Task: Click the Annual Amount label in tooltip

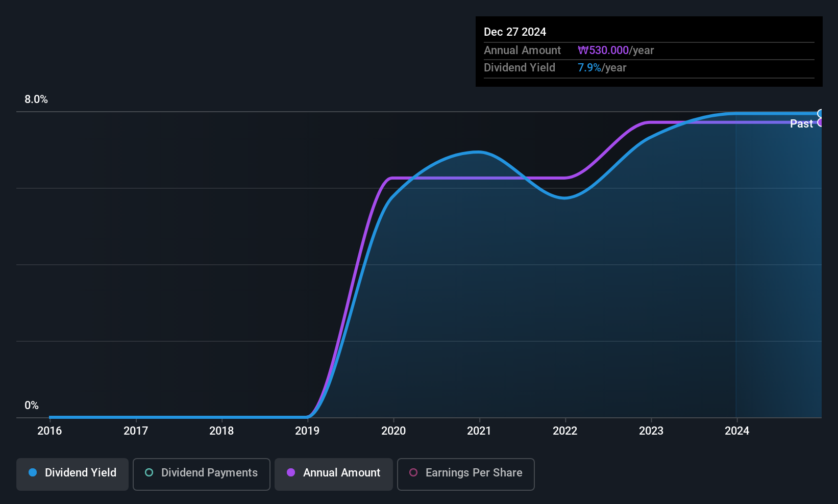Action: [x=522, y=51]
